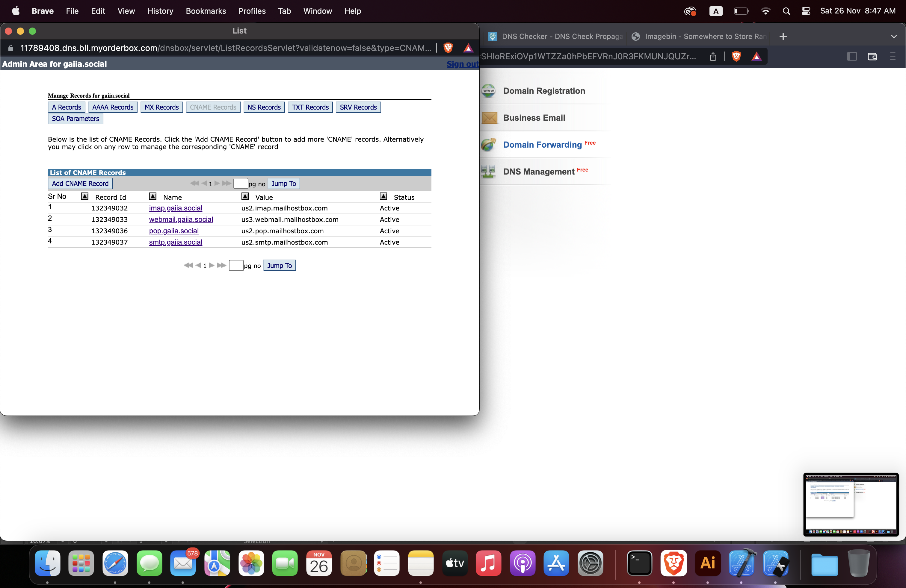
Task: Open the AAAA Records tab
Action: pos(113,107)
